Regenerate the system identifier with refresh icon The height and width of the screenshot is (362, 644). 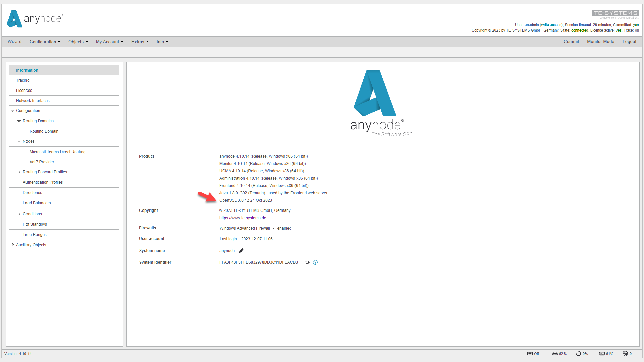[x=307, y=262]
